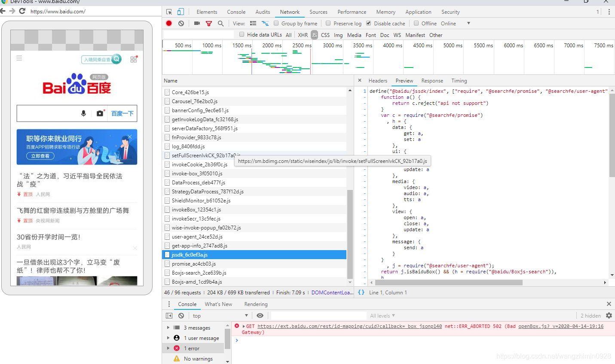Open Timing tab of request
The image size is (615, 364).
click(459, 80)
